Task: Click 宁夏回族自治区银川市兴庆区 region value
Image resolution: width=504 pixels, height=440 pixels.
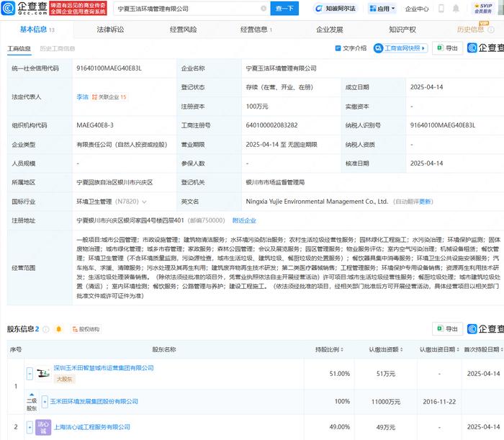Action: click(x=114, y=183)
